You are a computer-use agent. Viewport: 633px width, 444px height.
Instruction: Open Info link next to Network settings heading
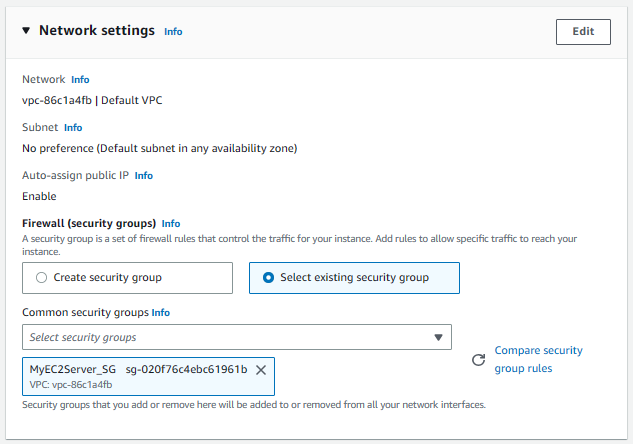point(173,32)
